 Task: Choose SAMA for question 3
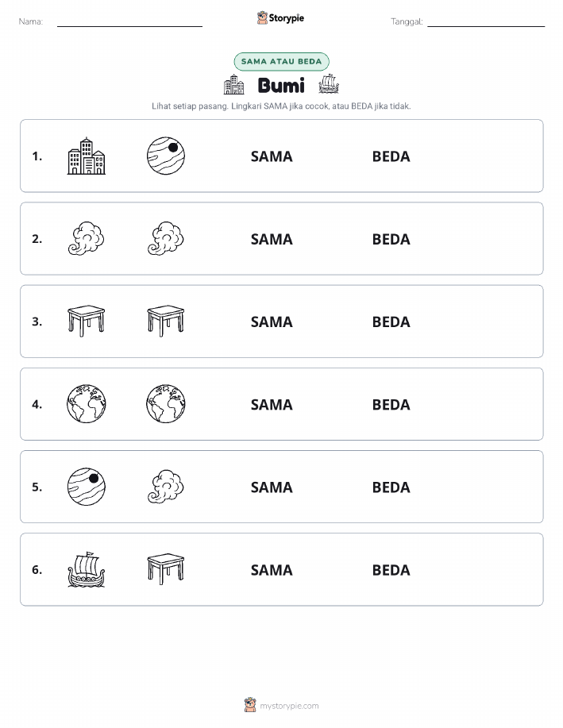pyautogui.click(x=272, y=322)
